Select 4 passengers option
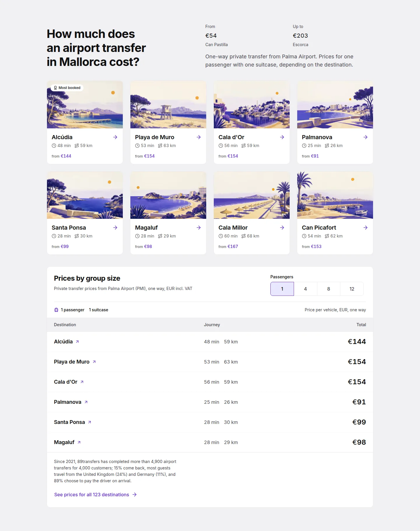420x531 pixels. [305, 289]
